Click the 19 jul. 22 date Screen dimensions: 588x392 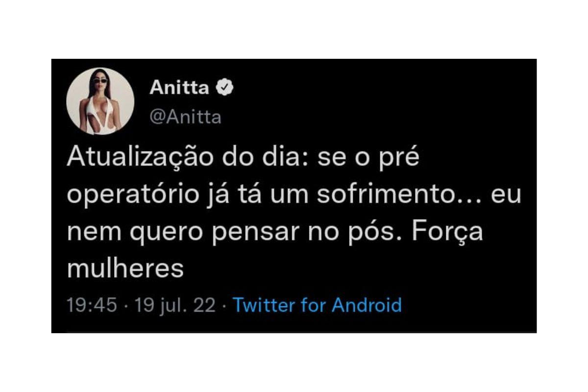coord(175,305)
